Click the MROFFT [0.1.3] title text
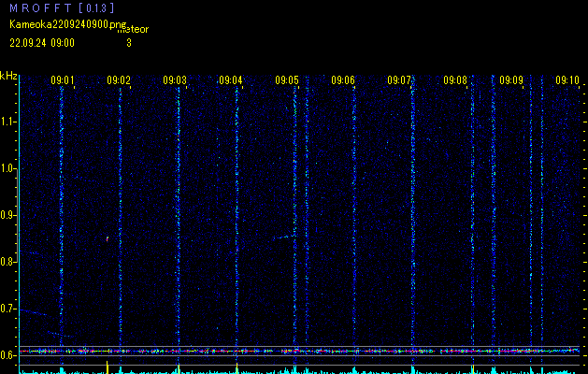This screenshot has height=374, width=588. coord(62,7)
